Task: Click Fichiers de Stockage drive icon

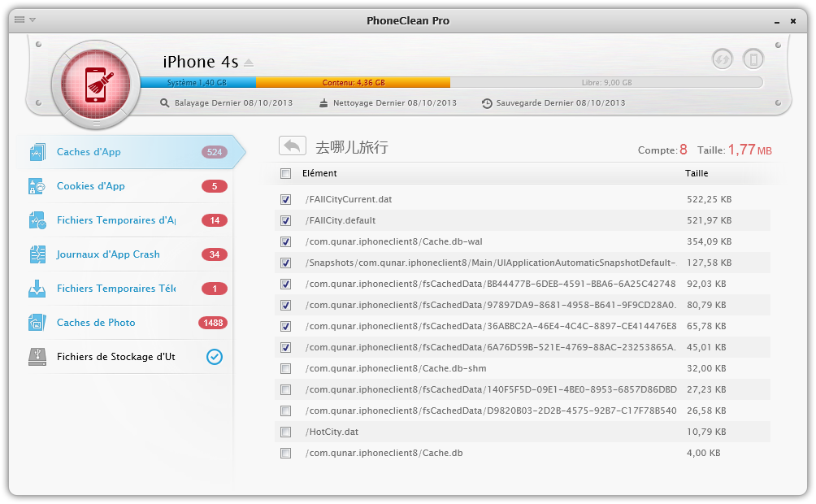Action: (x=37, y=357)
